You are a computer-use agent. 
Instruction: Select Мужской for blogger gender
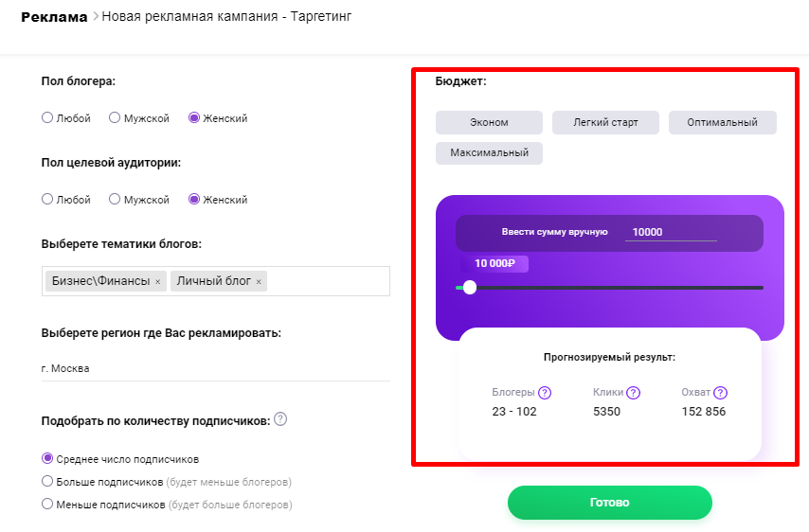pyautogui.click(x=115, y=117)
